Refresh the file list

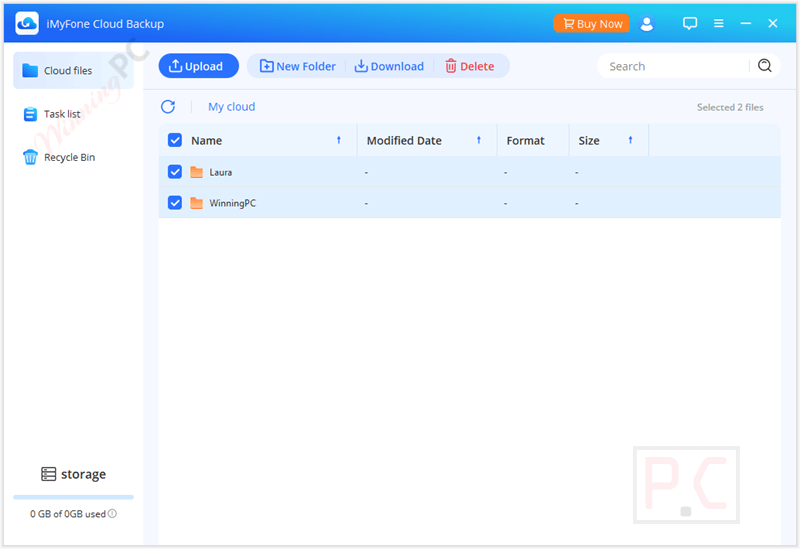click(x=168, y=107)
